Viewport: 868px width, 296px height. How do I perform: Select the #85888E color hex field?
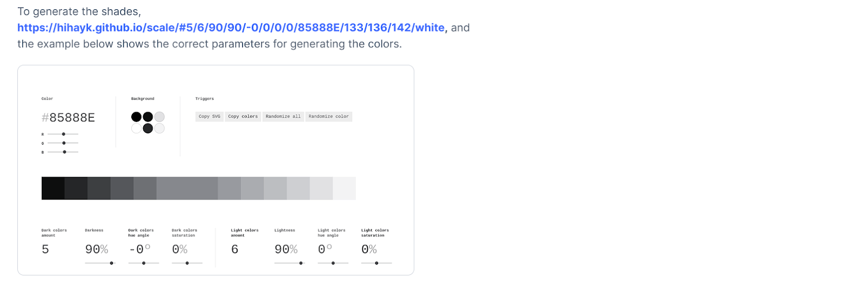pyautogui.click(x=68, y=118)
